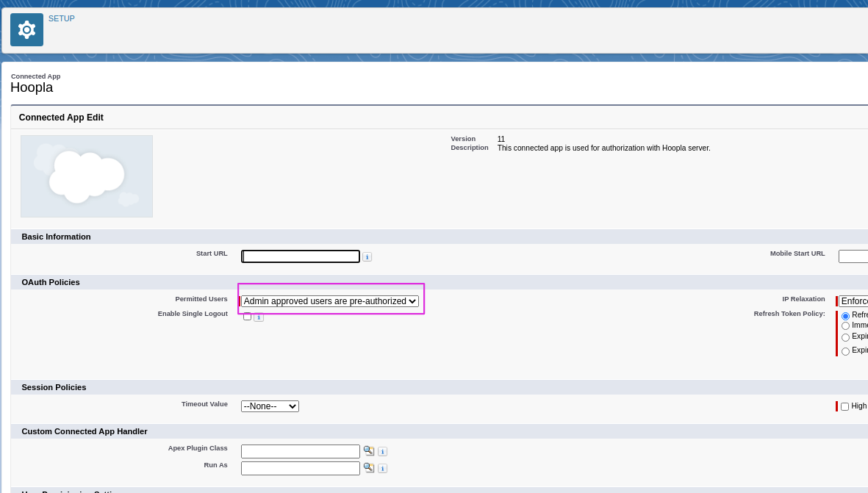Click the 'OAuth Policies' section header
Image resolution: width=868 pixels, height=493 pixels.
pyautogui.click(x=51, y=282)
